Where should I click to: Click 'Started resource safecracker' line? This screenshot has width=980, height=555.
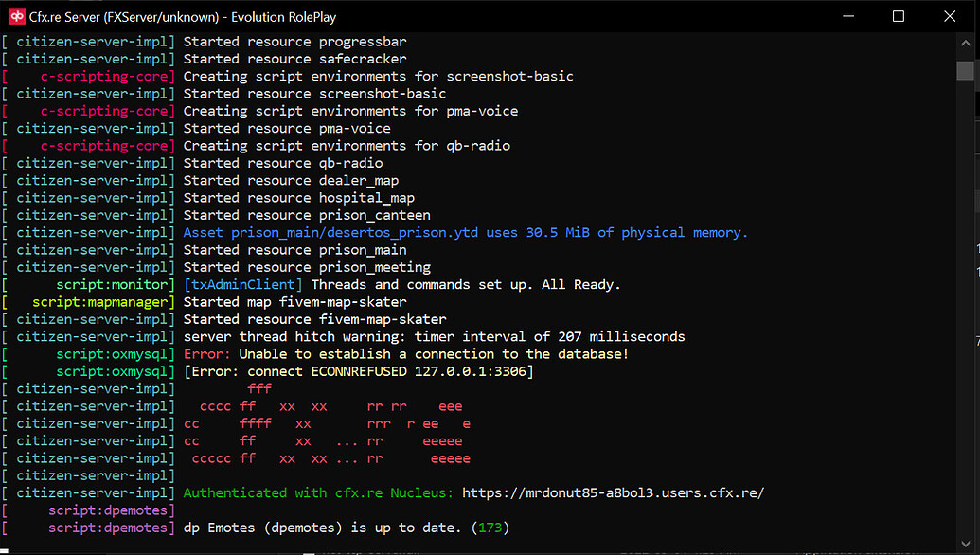click(295, 60)
